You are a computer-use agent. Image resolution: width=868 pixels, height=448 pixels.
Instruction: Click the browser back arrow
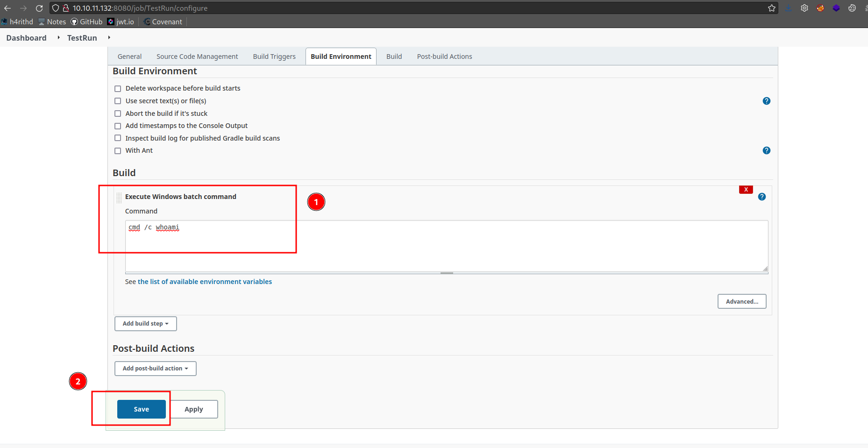coord(7,8)
